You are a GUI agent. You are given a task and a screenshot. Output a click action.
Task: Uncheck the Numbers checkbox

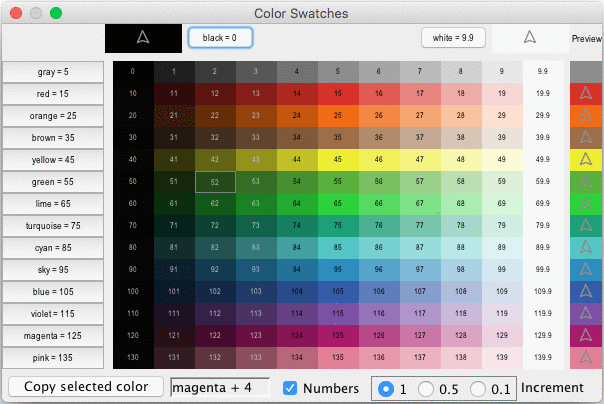[290, 387]
